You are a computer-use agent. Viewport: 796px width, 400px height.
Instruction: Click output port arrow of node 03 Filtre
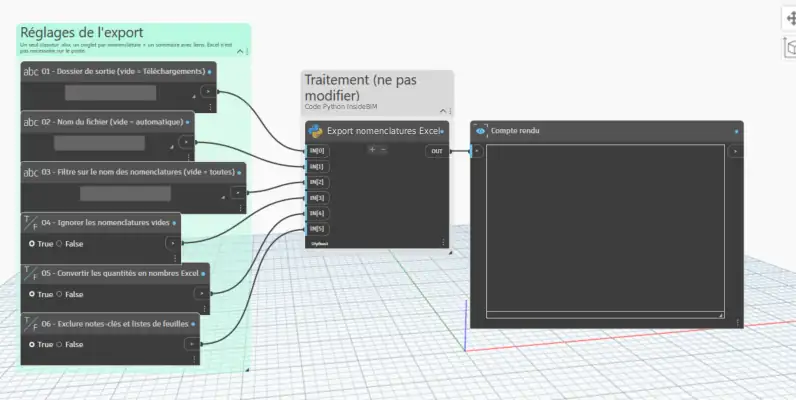click(x=238, y=192)
